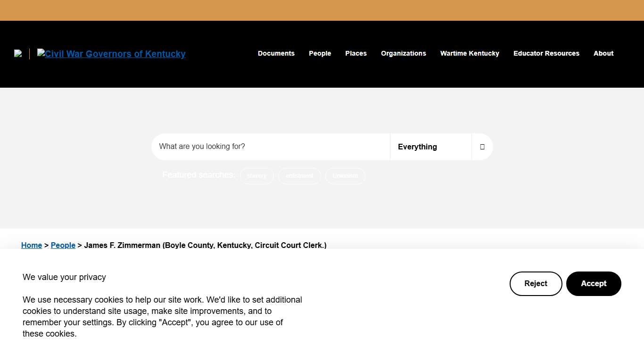Open the Everything search scope dropdown
The height and width of the screenshot is (362, 644).
430,147
